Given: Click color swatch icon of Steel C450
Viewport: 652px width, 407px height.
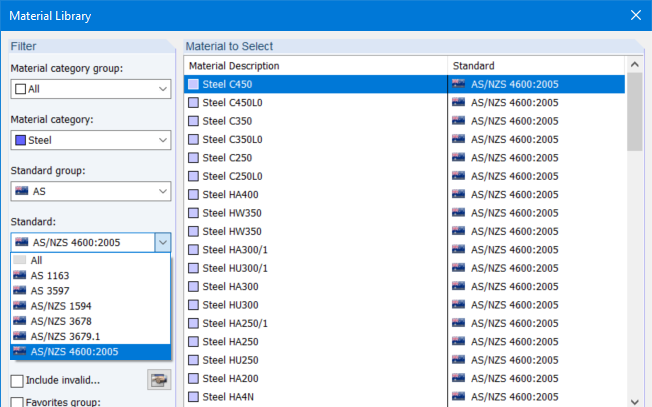Looking at the screenshot, I should [x=193, y=84].
